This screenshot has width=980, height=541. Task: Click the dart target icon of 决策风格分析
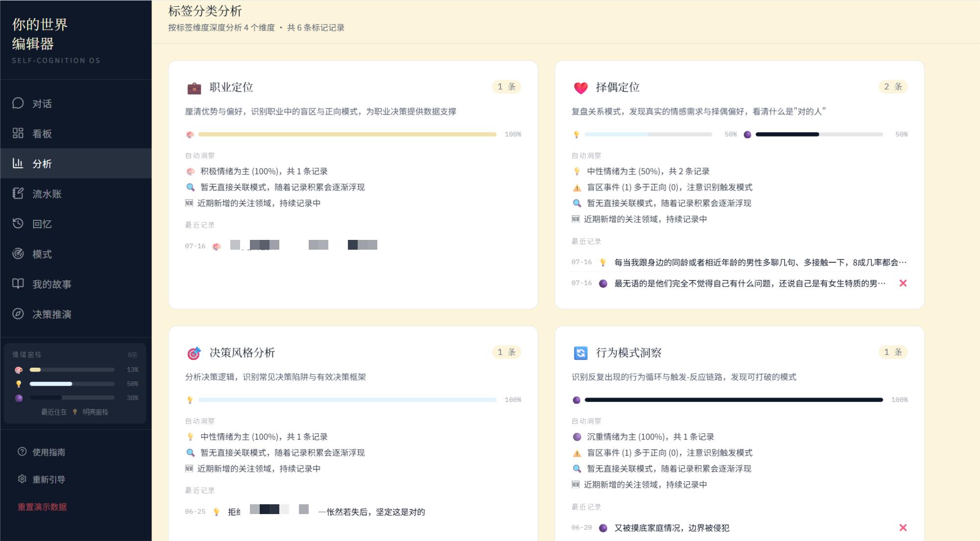194,353
